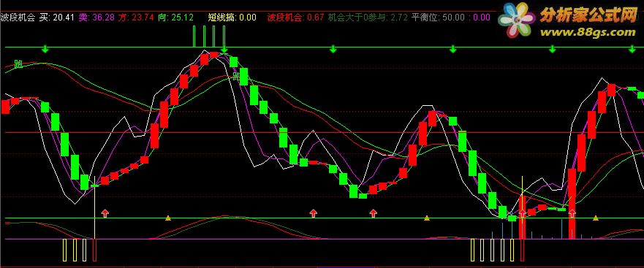Click the first green hollow bar at the top
The width and height of the screenshot is (644, 268).
[x=194, y=36]
